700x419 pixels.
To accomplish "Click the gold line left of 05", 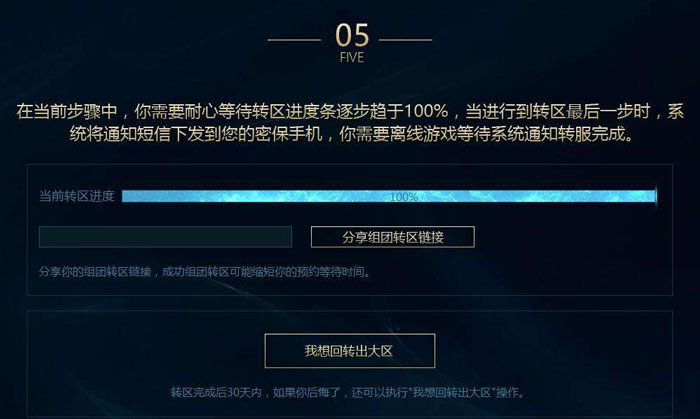I will coord(294,40).
